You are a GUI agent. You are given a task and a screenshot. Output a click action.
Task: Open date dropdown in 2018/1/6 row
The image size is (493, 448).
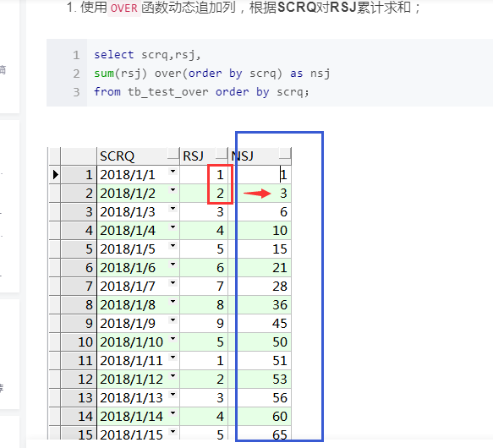point(173,264)
